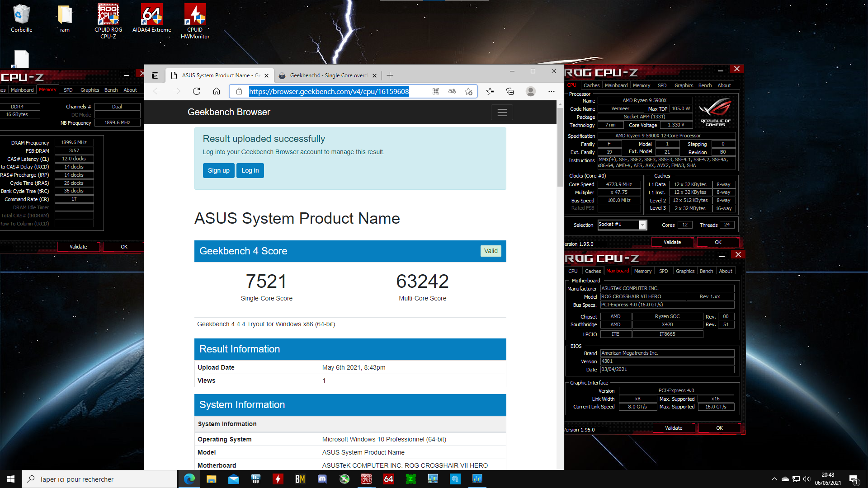Image resolution: width=868 pixels, height=488 pixels.
Task: Open the Windows Start menu
Action: point(11,479)
